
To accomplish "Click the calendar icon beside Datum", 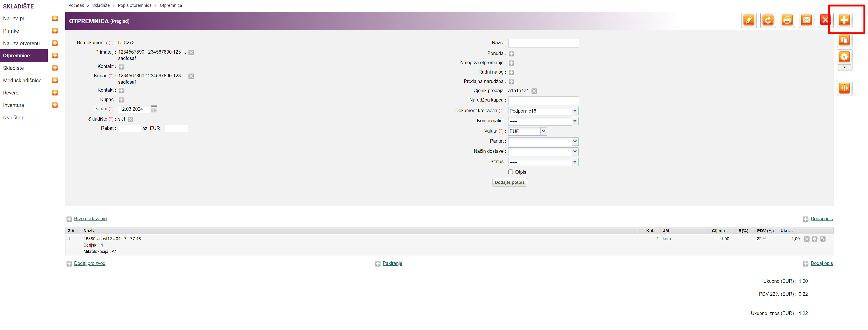I will click(x=154, y=109).
